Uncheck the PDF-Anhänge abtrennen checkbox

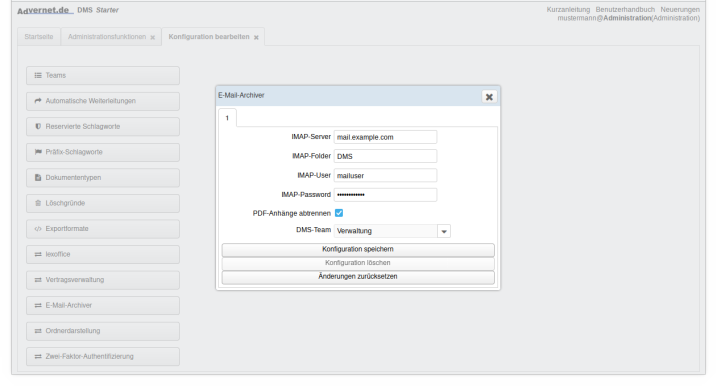(339, 213)
